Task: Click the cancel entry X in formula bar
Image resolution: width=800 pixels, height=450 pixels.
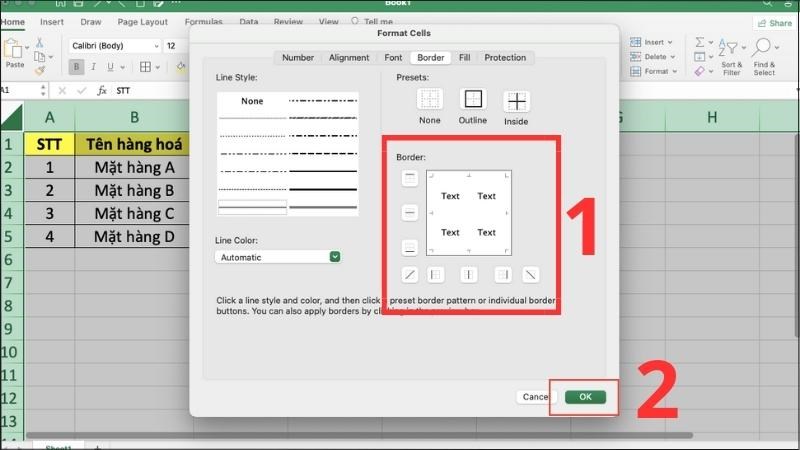Action: pos(62,90)
